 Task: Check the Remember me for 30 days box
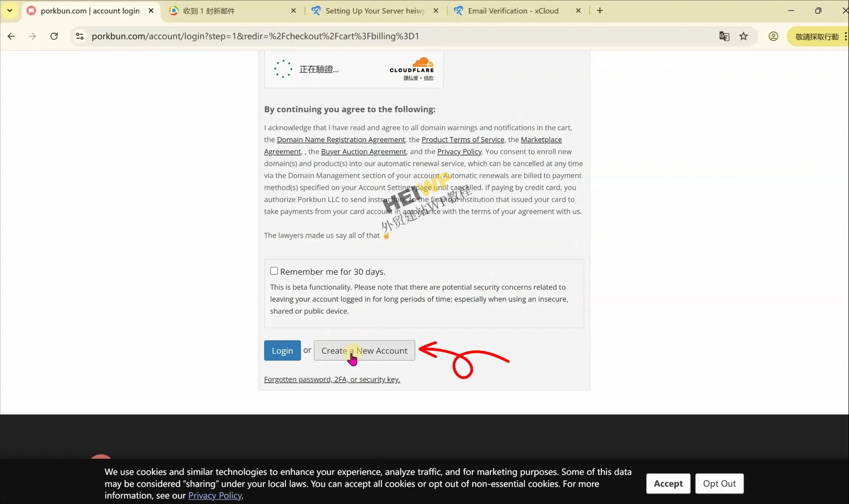click(274, 271)
